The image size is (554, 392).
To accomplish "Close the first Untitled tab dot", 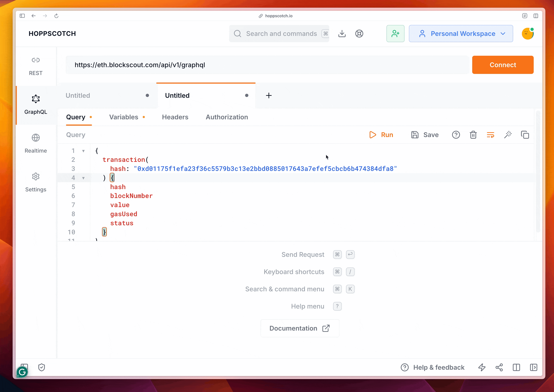I will [147, 95].
